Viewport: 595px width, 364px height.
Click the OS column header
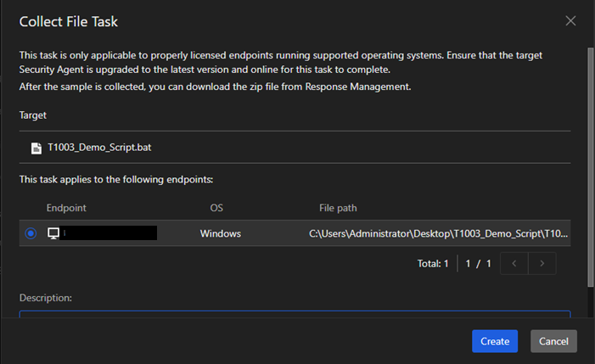tap(216, 208)
